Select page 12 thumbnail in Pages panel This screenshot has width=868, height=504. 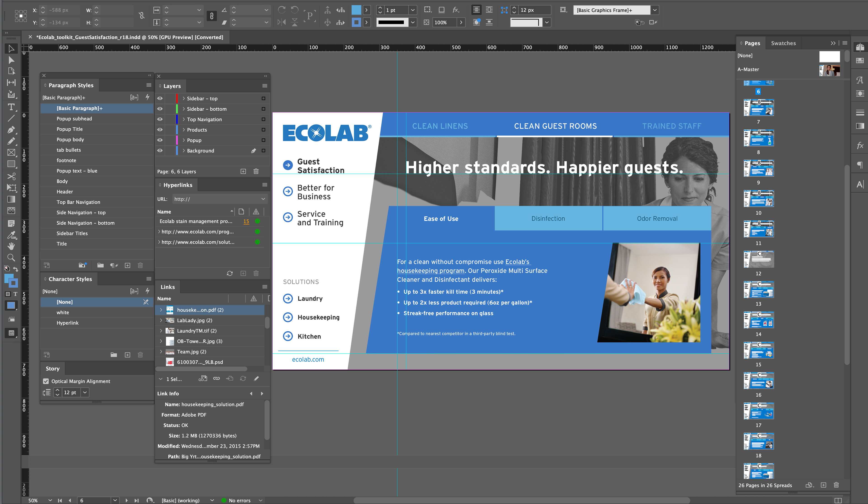tap(758, 259)
